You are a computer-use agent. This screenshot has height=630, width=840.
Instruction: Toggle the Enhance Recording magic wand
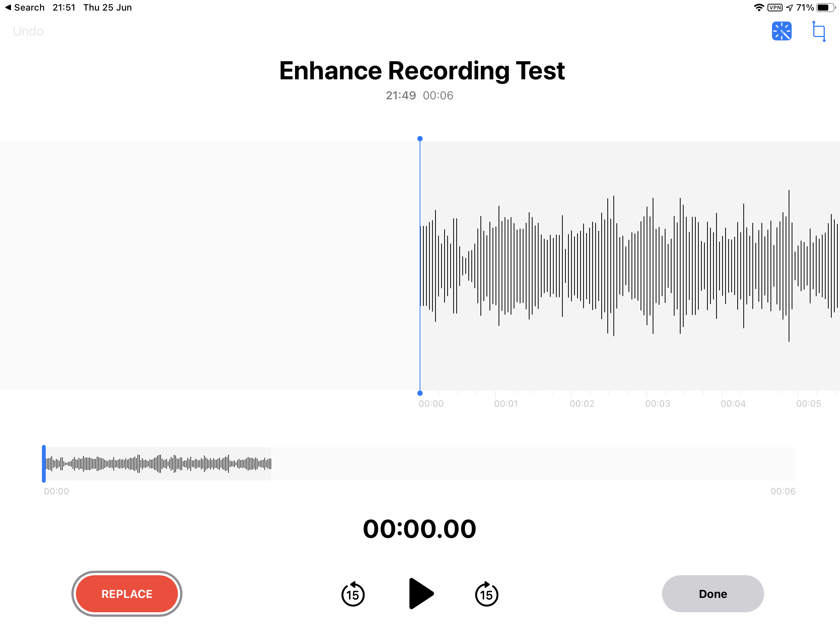781,31
